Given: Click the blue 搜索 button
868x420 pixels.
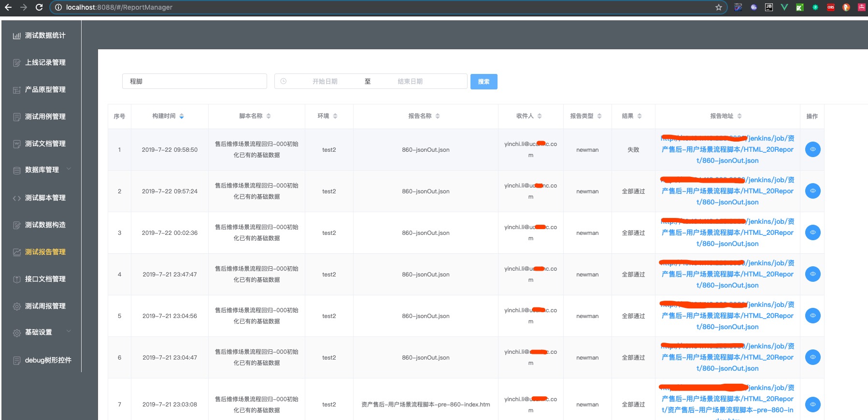Looking at the screenshot, I should click(x=484, y=81).
